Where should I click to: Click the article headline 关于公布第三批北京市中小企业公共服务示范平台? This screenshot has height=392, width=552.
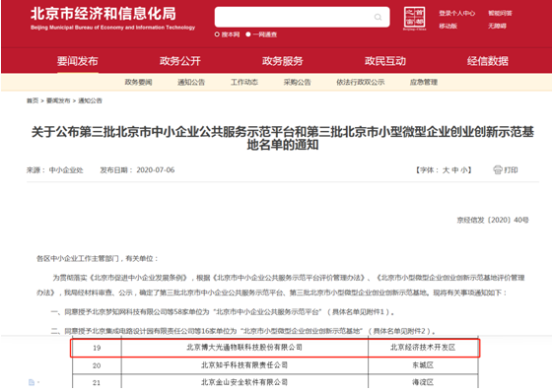pyautogui.click(x=283, y=138)
